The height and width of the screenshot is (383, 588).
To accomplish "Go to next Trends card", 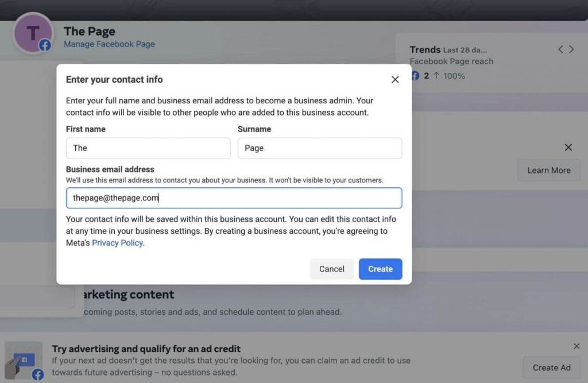I will point(571,49).
